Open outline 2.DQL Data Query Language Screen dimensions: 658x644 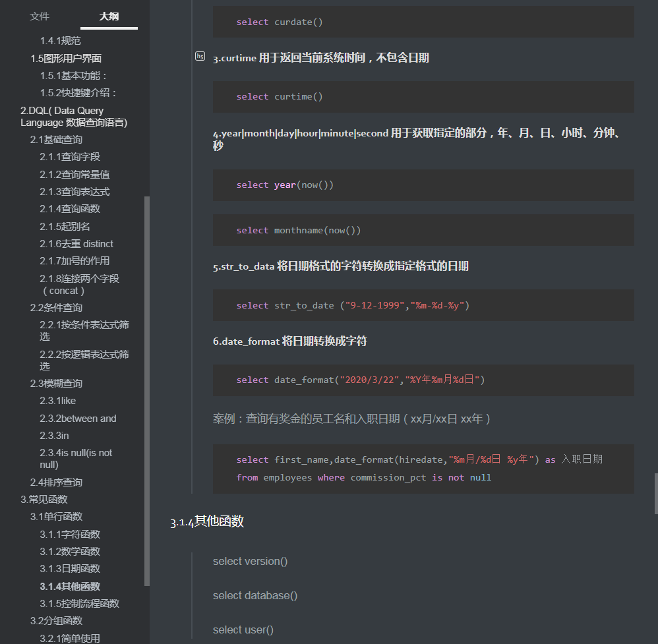click(x=74, y=117)
